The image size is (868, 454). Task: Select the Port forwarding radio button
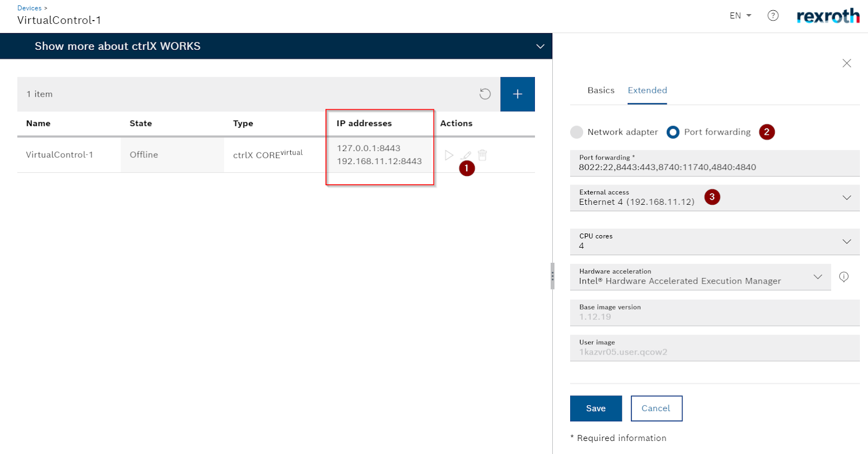(x=673, y=132)
